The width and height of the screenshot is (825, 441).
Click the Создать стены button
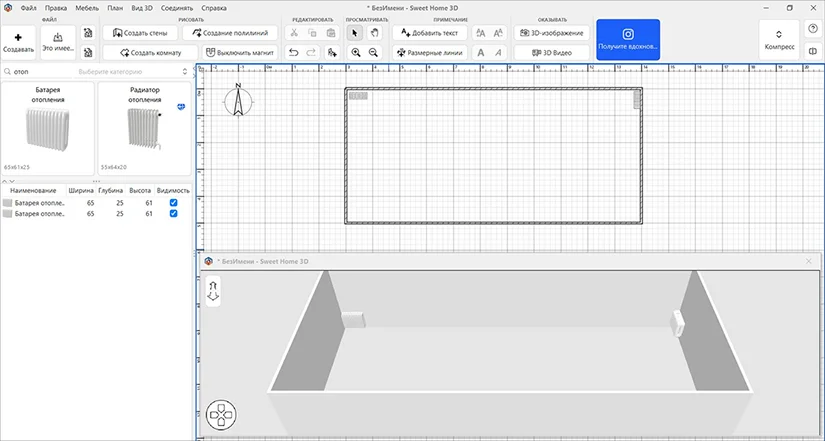click(142, 33)
